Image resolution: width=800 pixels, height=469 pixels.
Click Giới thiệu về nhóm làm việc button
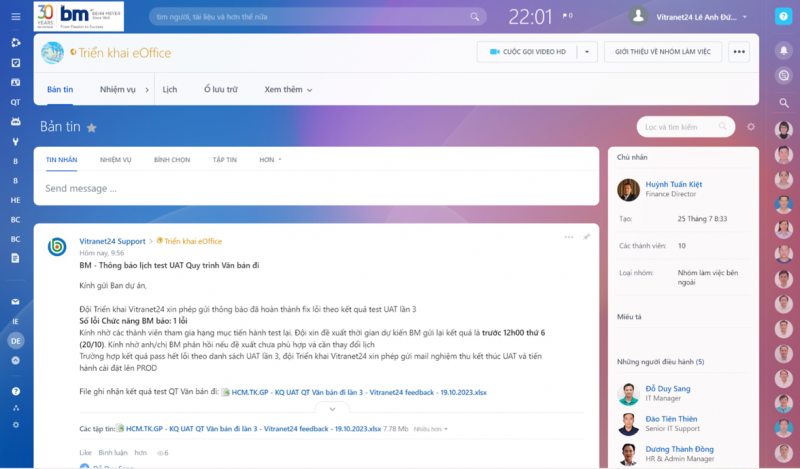point(662,52)
